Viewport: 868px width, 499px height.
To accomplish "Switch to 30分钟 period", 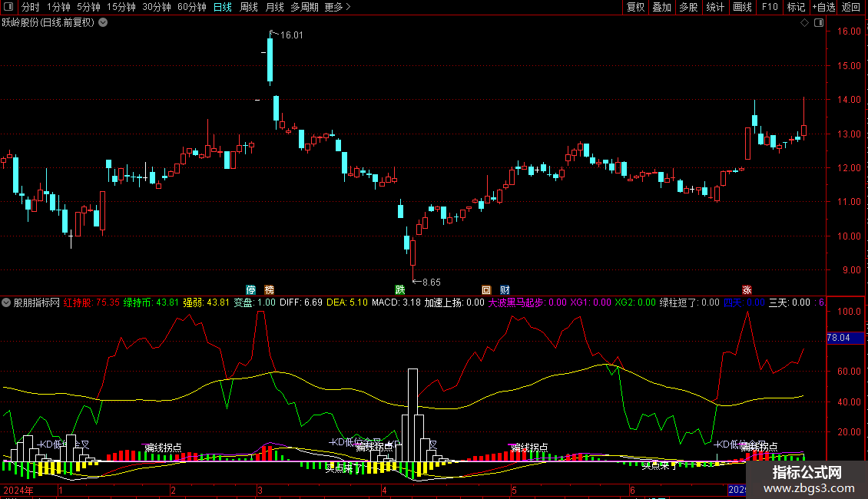I will (157, 7).
